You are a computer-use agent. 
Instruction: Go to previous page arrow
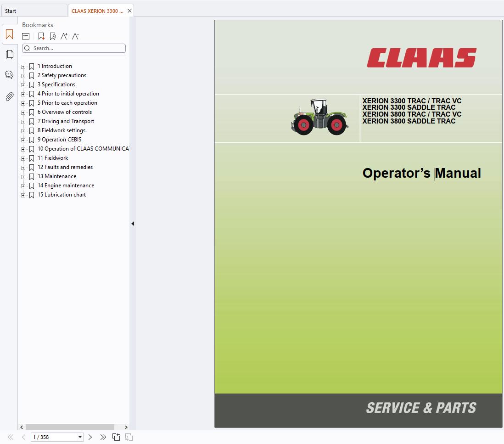(23, 437)
